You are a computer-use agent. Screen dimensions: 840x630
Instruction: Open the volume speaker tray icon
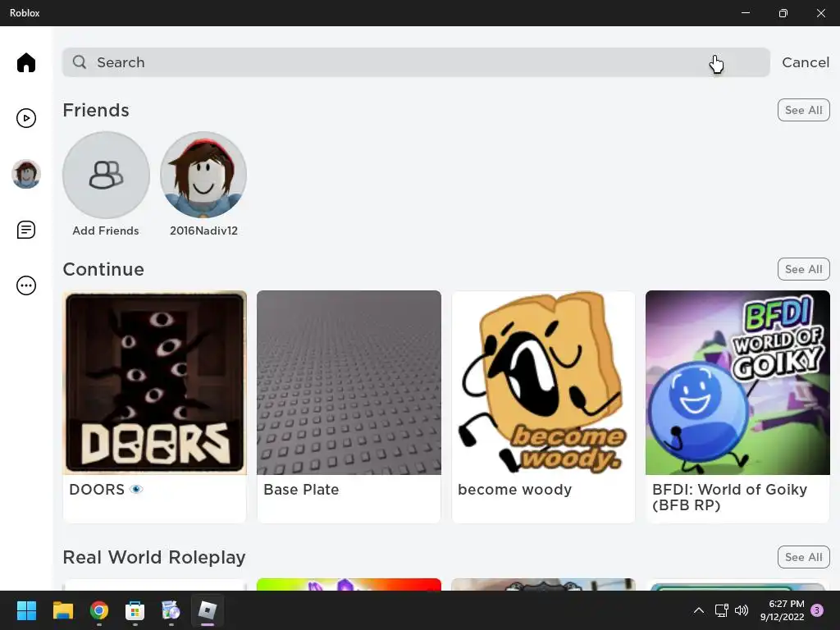pos(742,610)
